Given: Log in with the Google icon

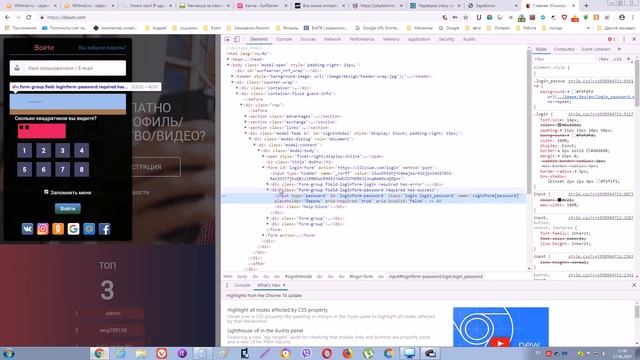Looking at the screenshot, I should coord(73,229).
